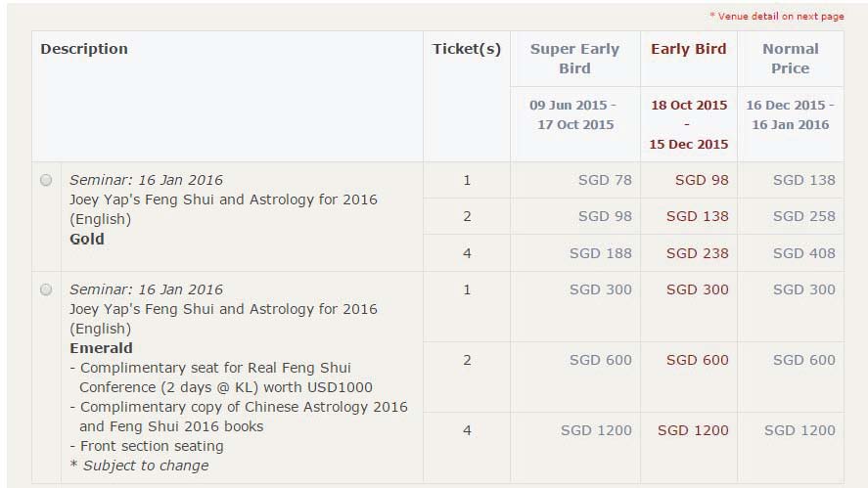This screenshot has height=488, width=868.
Task: Click the Front section seating text
Action: [152, 446]
